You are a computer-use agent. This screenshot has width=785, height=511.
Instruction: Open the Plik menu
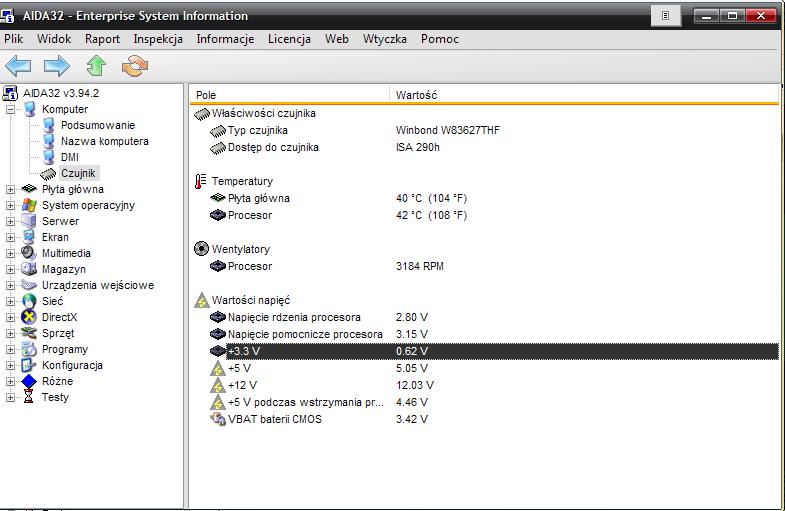(x=14, y=39)
